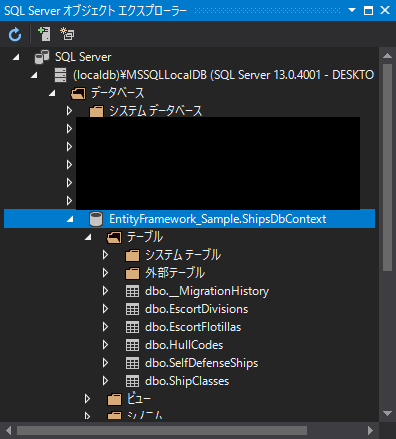Click the horizontal scrollbar left arrow
The image size is (396, 439).
click(8, 430)
